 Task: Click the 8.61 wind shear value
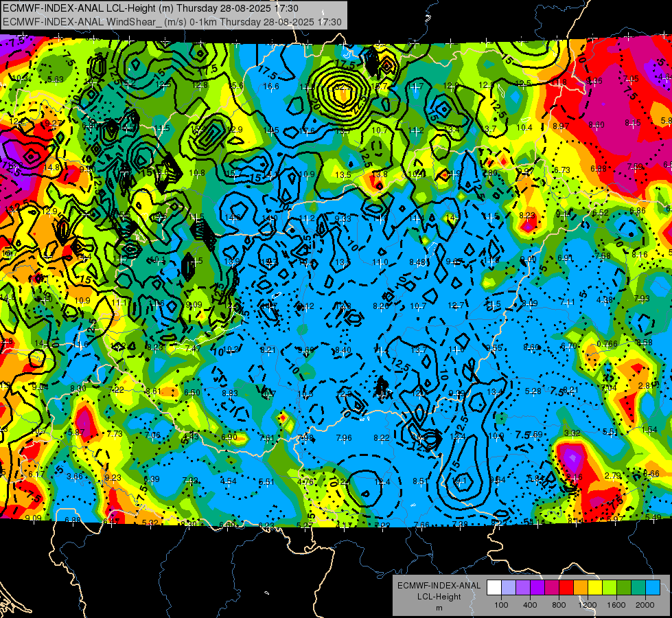pyautogui.click(x=154, y=391)
